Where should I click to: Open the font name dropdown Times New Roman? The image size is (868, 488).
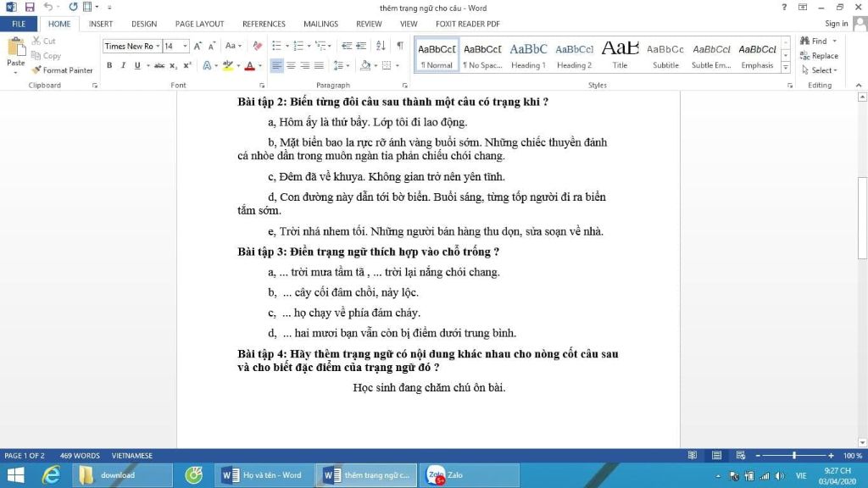pyautogui.click(x=158, y=46)
